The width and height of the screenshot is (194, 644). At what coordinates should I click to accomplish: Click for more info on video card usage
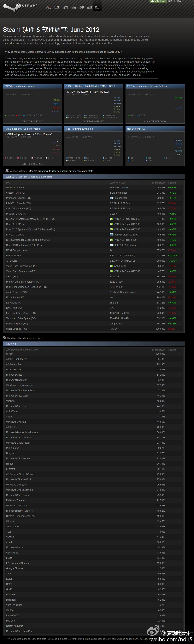(32, 121)
